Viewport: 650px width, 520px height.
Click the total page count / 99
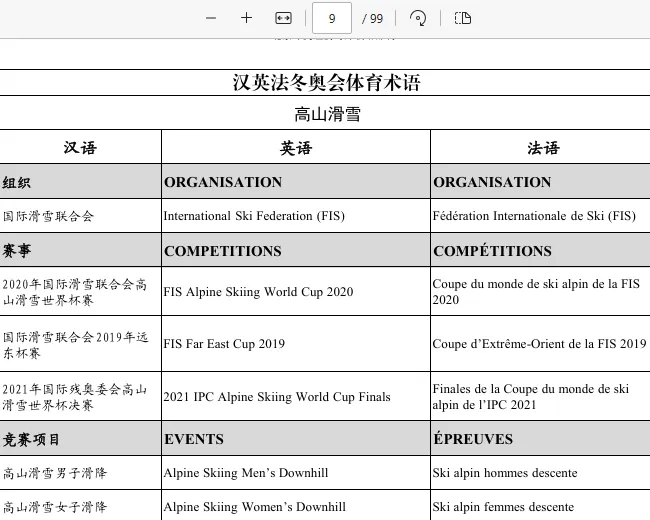(x=372, y=19)
